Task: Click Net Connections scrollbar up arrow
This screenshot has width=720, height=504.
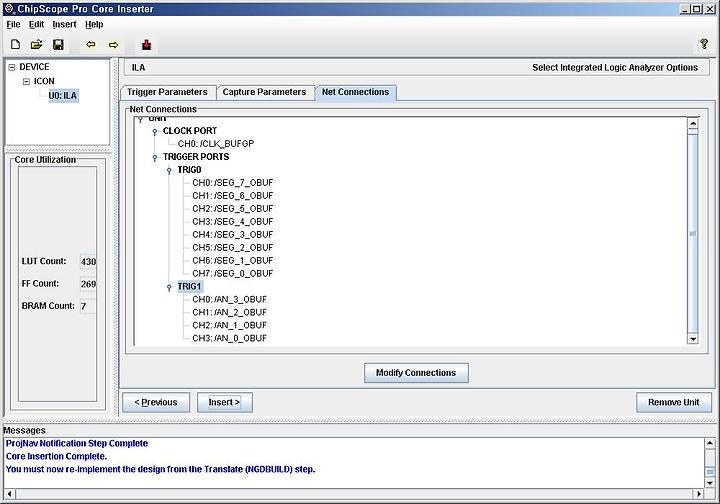Action: coord(693,123)
